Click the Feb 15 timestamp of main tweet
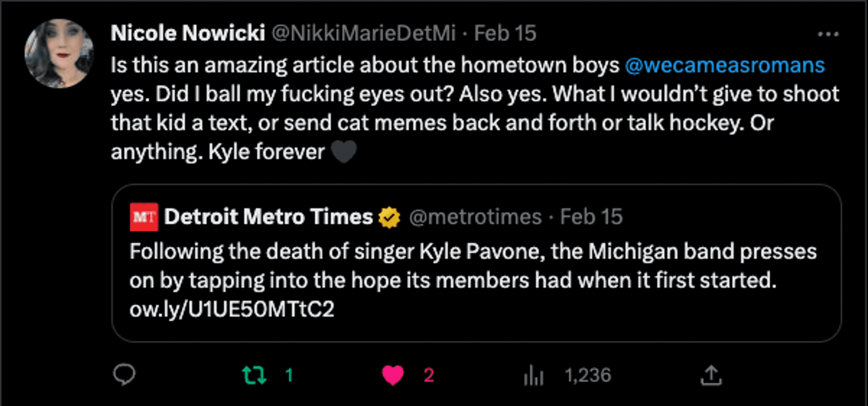The width and height of the screenshot is (868, 406). 505,33
